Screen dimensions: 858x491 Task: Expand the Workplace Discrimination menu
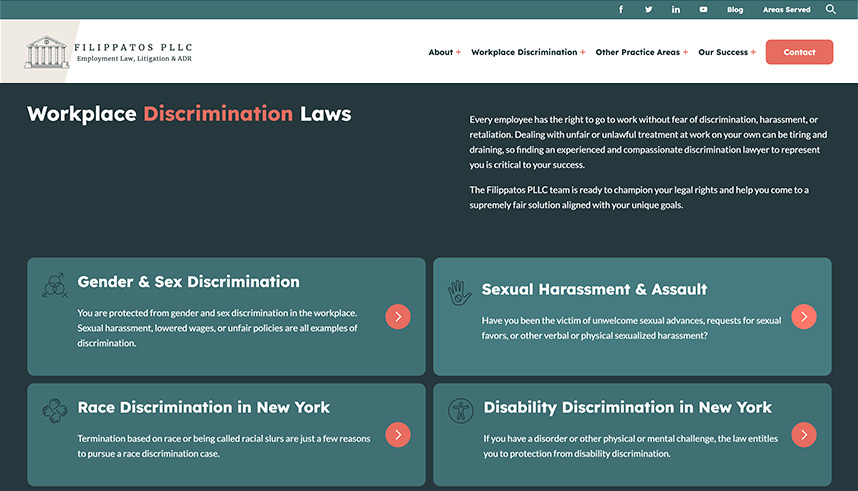(x=528, y=52)
